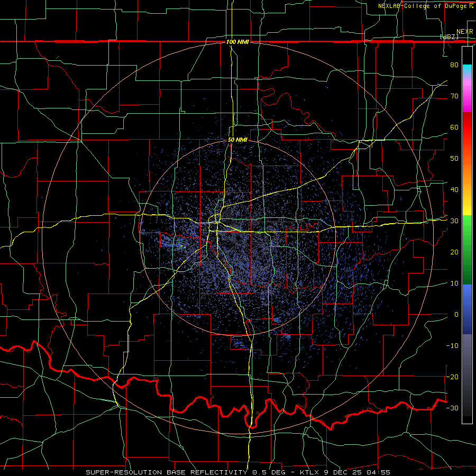Click the 20 value on the dBZ scale
The height and width of the screenshot is (476, 476).
pyautogui.click(x=454, y=252)
